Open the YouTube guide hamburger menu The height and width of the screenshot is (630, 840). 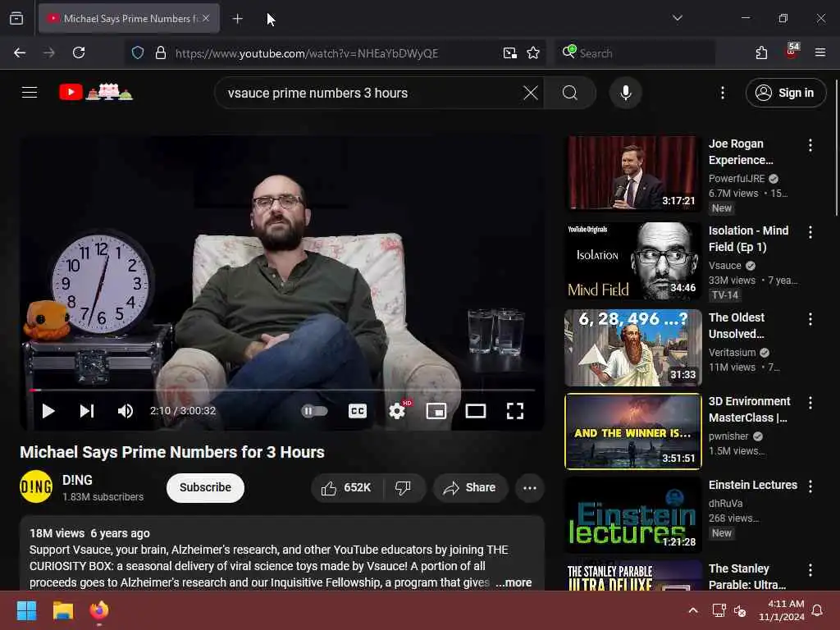[30, 93]
